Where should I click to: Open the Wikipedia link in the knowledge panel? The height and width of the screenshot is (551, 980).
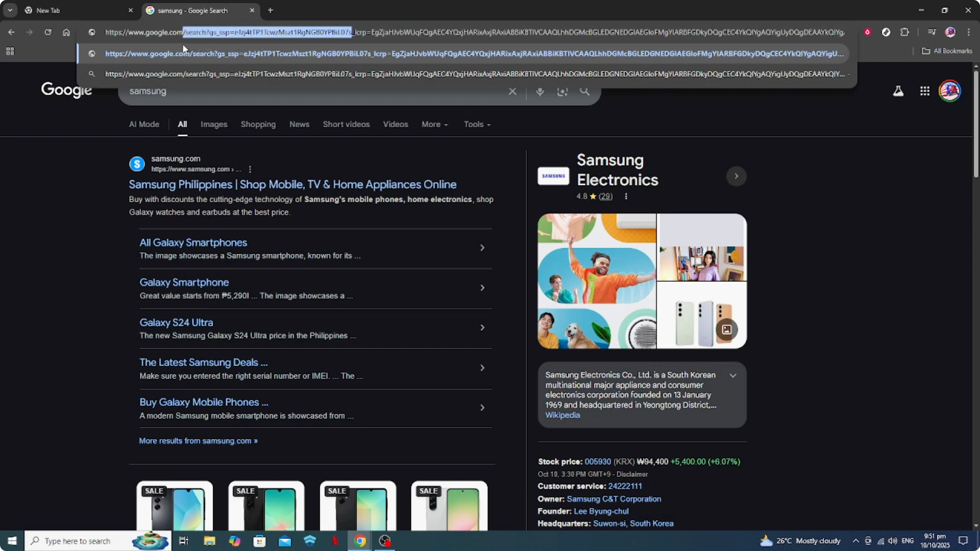562,415
